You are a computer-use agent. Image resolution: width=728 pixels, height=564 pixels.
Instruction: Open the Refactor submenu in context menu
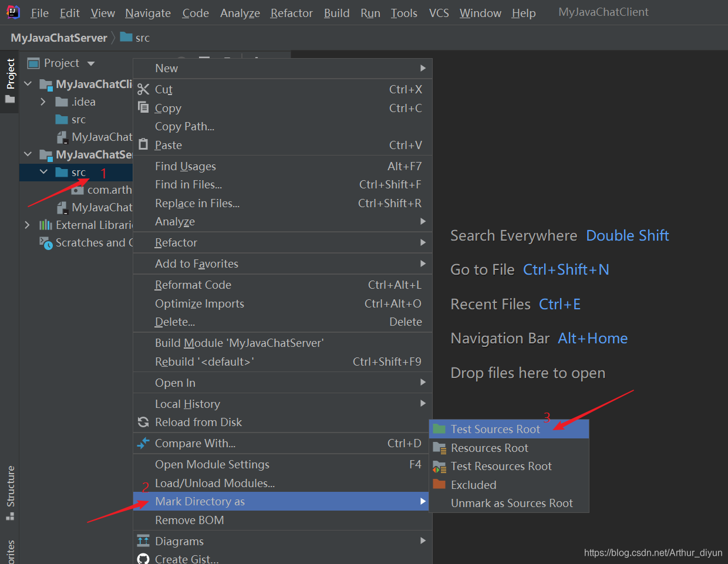(x=423, y=242)
